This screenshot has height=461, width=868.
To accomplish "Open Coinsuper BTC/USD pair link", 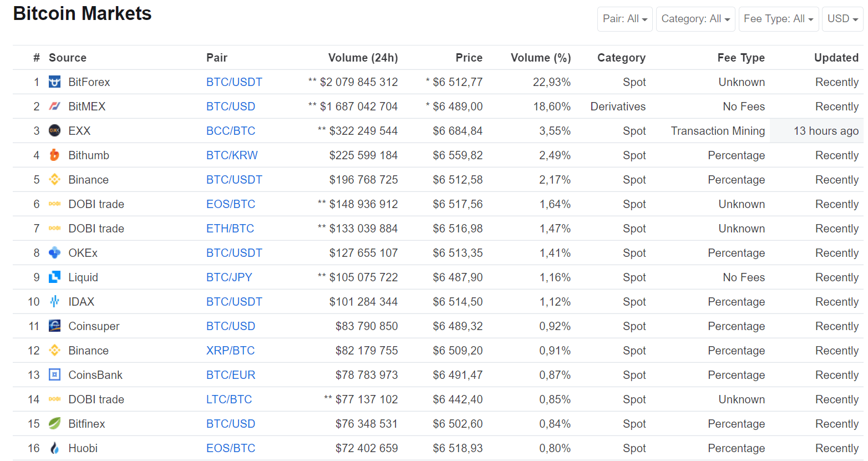I will point(231,326).
